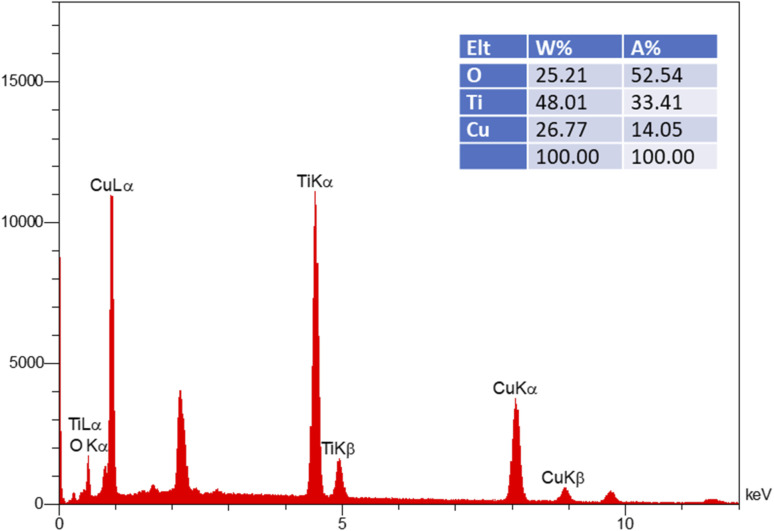Select the CuKα peak label
This screenshot has width=774, height=531.
(x=515, y=389)
